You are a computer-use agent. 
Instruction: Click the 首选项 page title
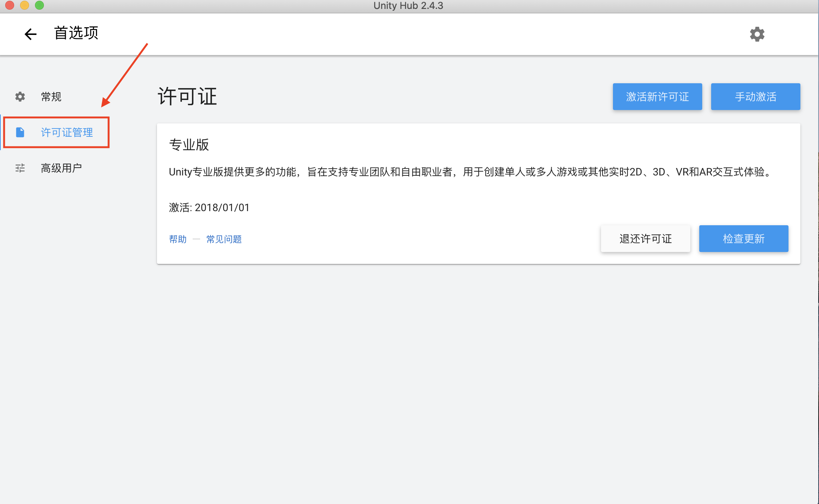(76, 33)
